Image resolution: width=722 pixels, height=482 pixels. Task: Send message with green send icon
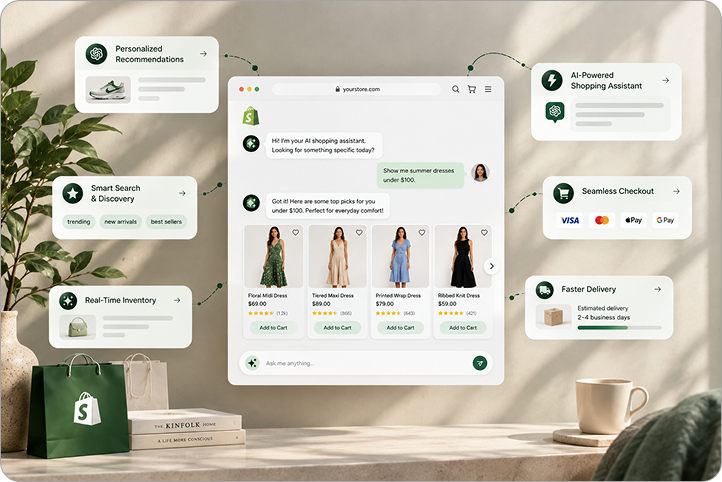pyautogui.click(x=480, y=363)
